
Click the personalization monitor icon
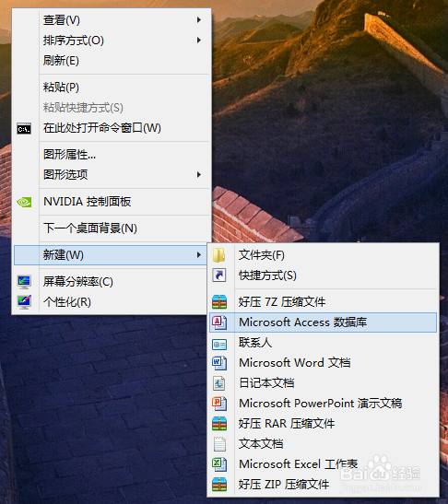tap(24, 302)
